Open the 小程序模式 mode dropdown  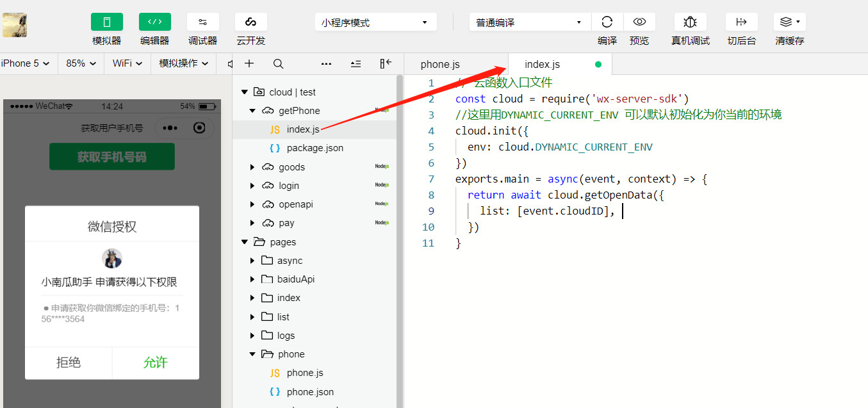[x=375, y=22]
